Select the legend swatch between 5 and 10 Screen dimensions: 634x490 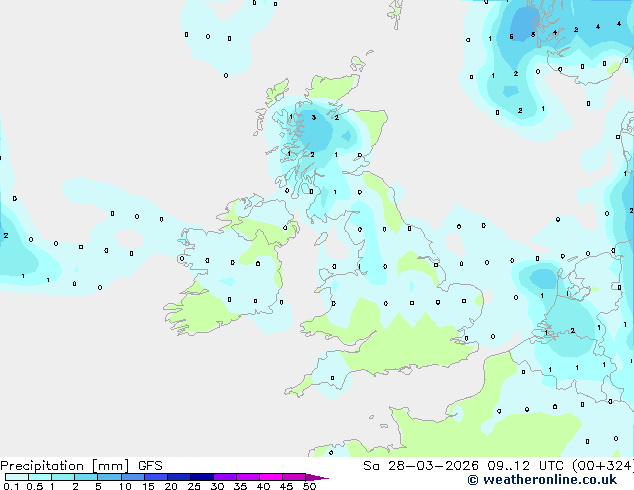point(109,477)
